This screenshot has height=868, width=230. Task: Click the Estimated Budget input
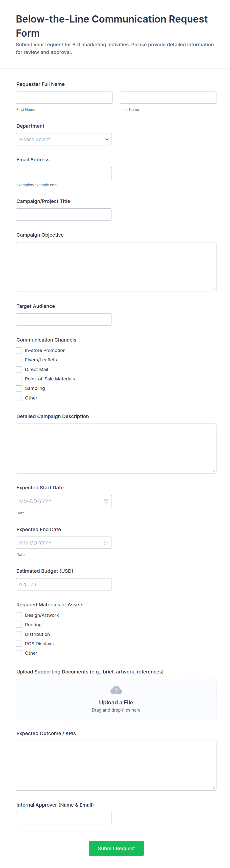pos(64,584)
